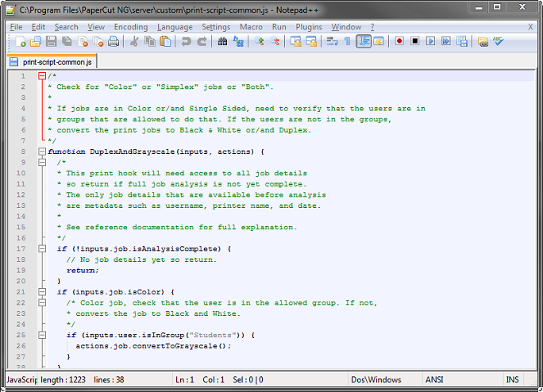Collapse the comment fold at line 9
543x392 pixels.
pyautogui.click(x=42, y=162)
